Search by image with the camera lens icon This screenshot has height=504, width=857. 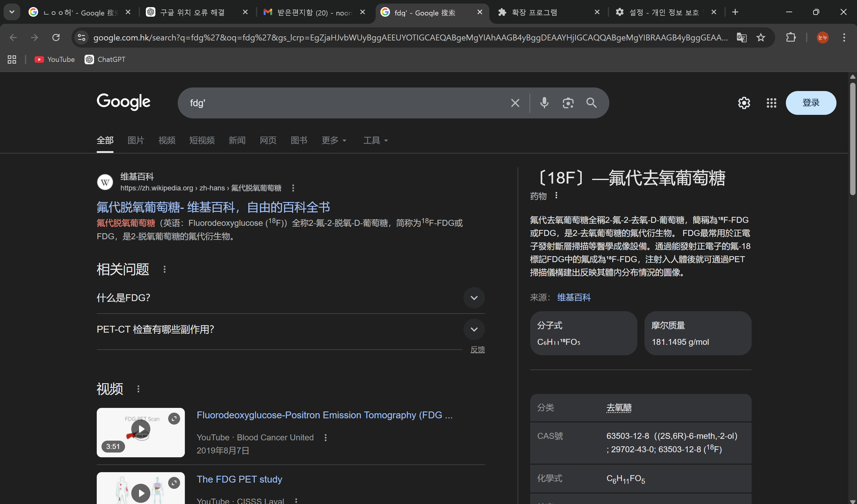[x=568, y=103]
